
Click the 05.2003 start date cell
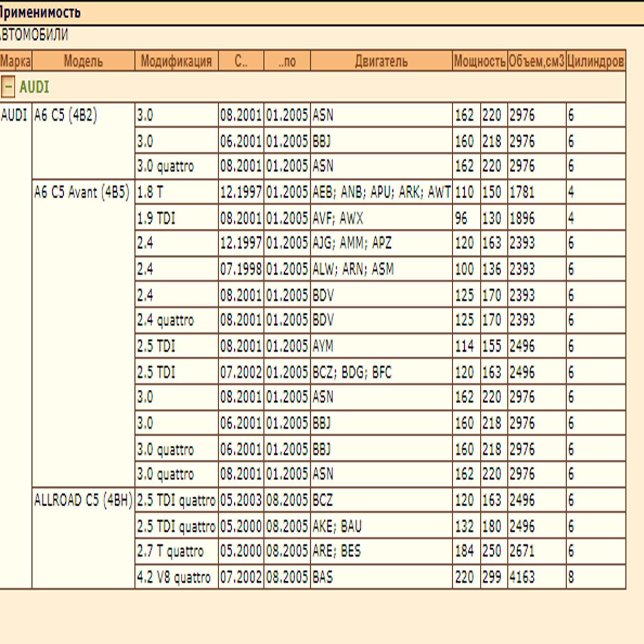(x=241, y=500)
